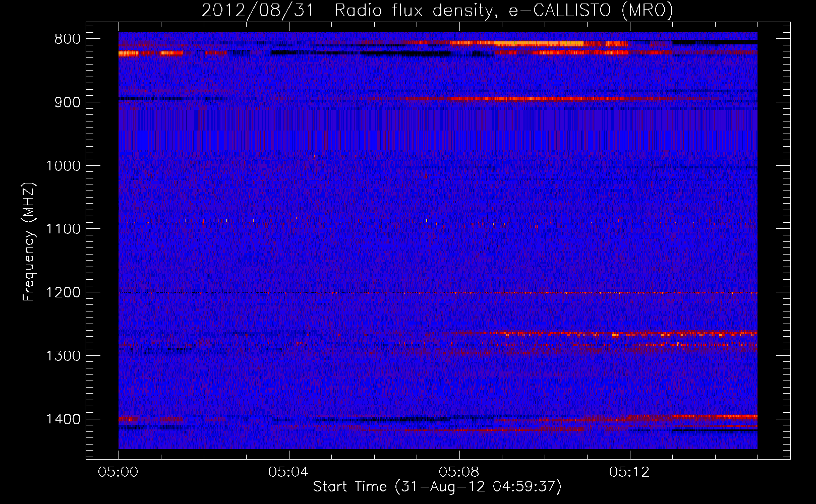Click the 'Frequency (MHZ)' axis title
Image resolution: width=816 pixels, height=504 pixels.
(29, 241)
